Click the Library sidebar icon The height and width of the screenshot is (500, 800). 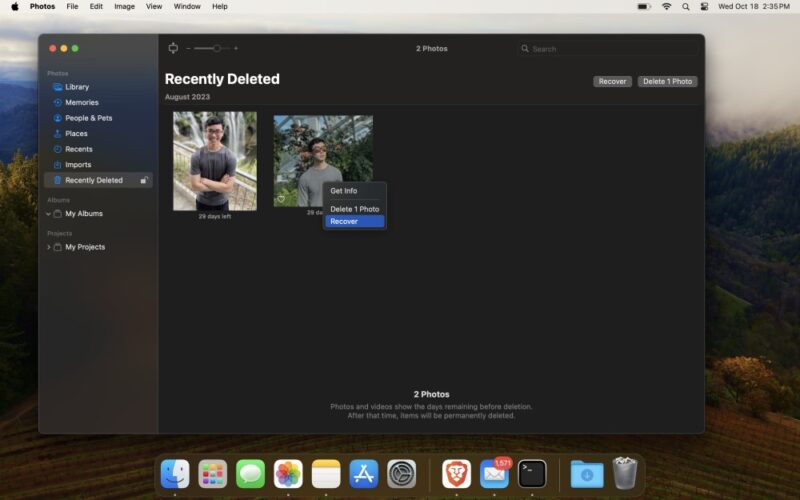[58, 87]
